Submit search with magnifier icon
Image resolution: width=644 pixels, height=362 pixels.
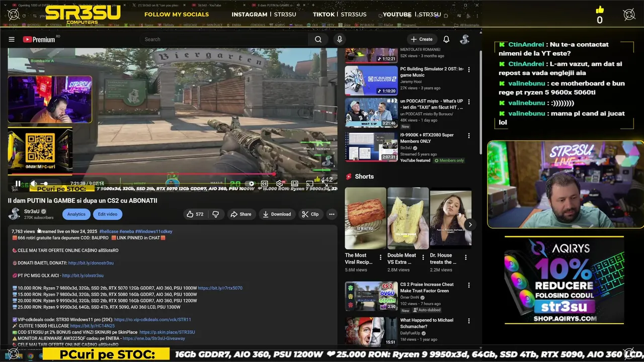click(x=318, y=39)
